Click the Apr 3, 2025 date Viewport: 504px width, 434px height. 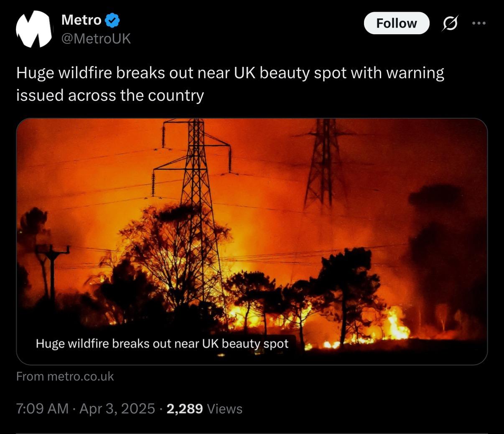117,409
